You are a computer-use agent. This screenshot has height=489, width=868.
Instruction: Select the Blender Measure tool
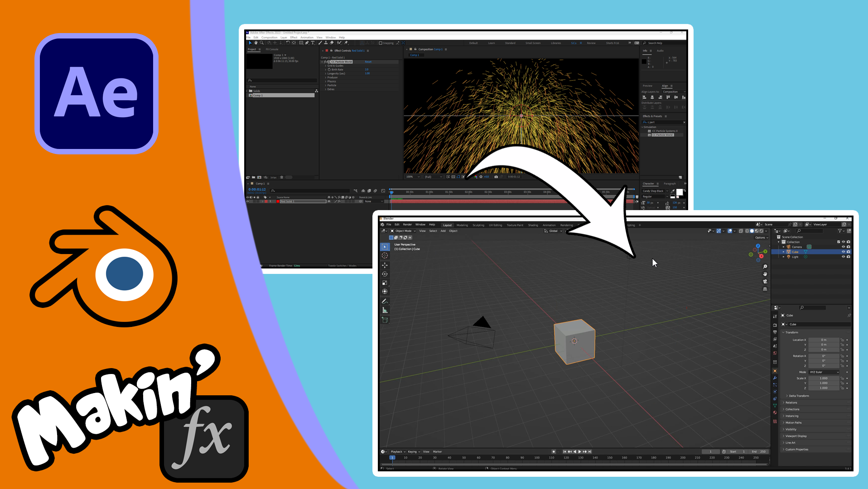coord(385,310)
